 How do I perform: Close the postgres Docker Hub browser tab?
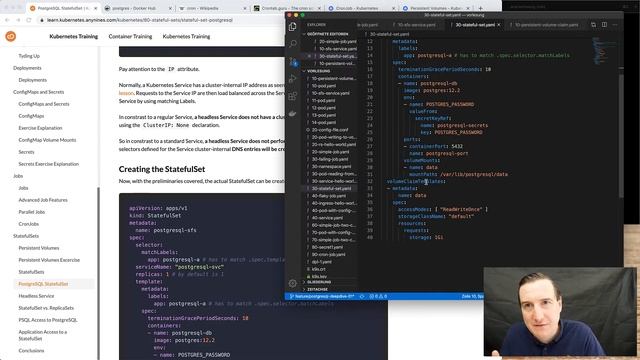[170, 8]
